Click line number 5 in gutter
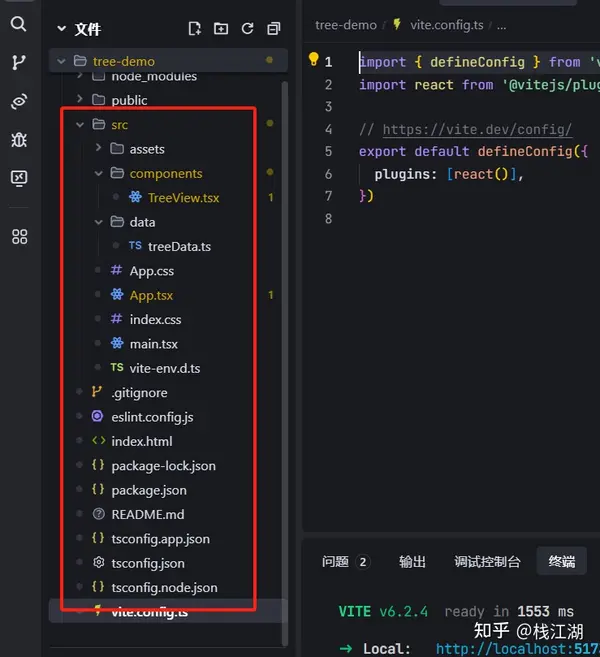 tap(328, 151)
